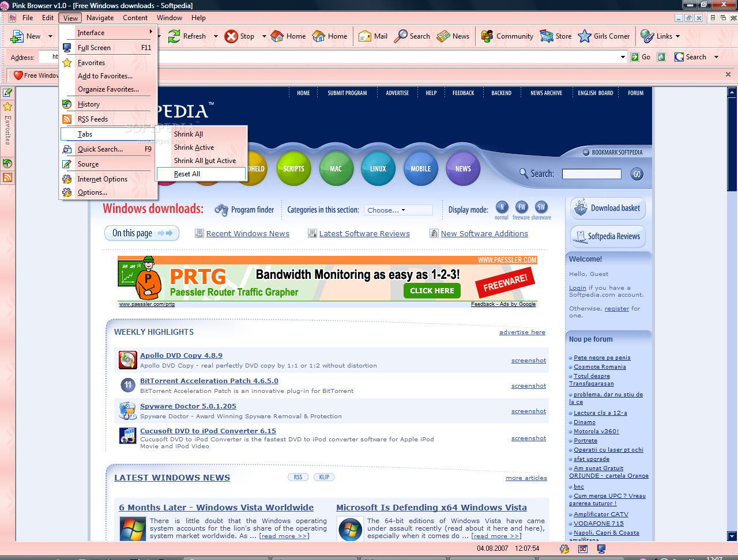Open the Favorites star in left sidebar

[x=7, y=107]
